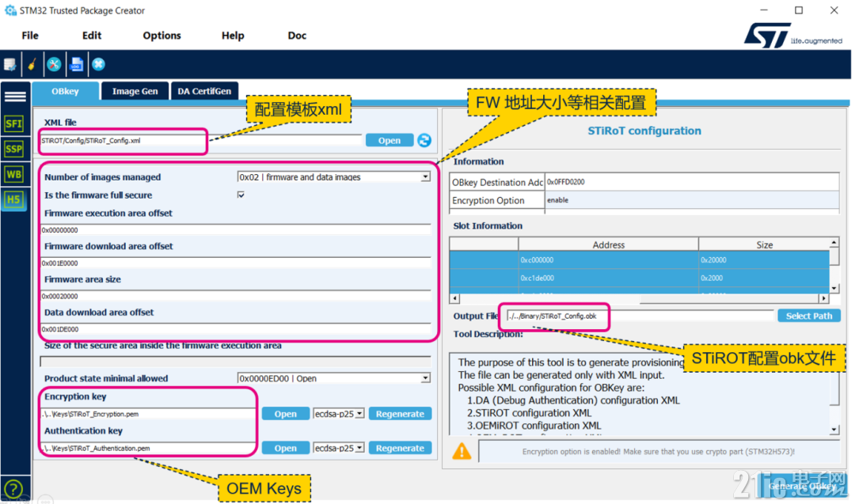Screen dimensions: 855x504
Task: Click the Address column header
Action: tap(608, 244)
